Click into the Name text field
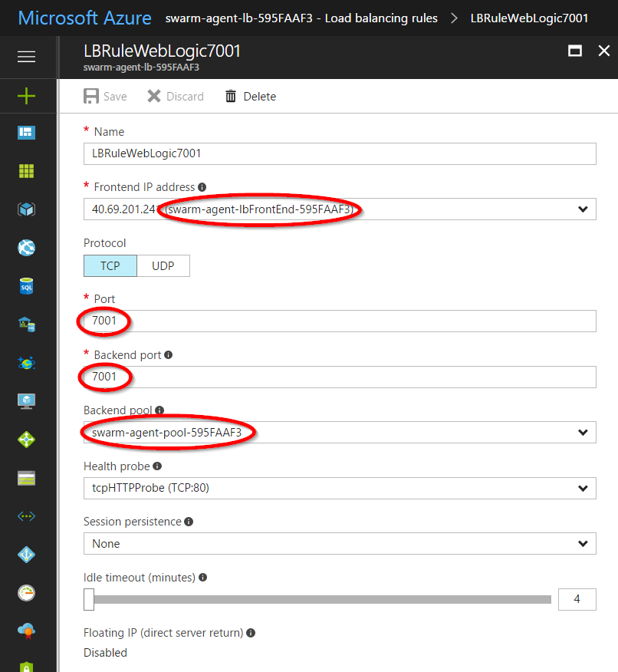This screenshot has height=672, width=618. pos(339,153)
